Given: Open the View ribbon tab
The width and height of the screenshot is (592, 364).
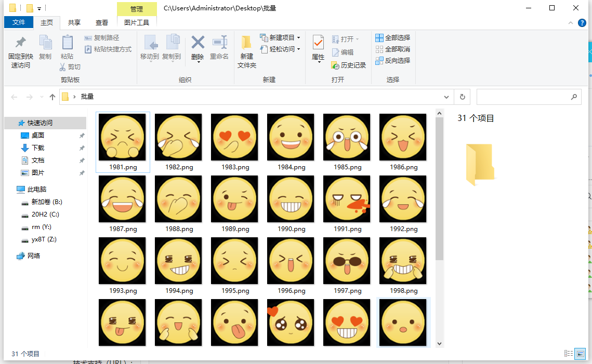Looking at the screenshot, I should coord(102,22).
